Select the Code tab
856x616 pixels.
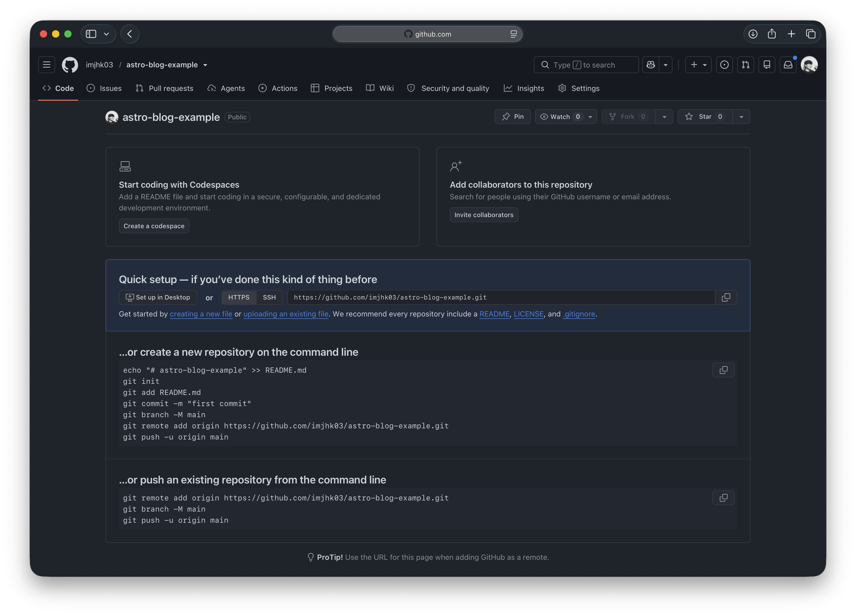58,88
